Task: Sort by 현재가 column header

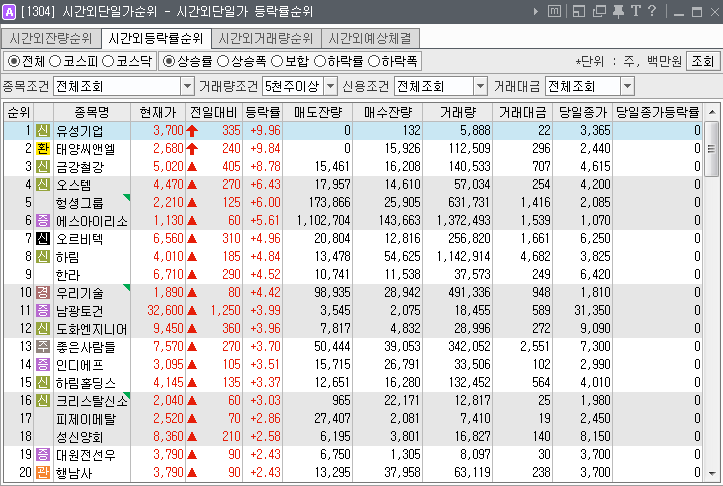Action: 158,112
